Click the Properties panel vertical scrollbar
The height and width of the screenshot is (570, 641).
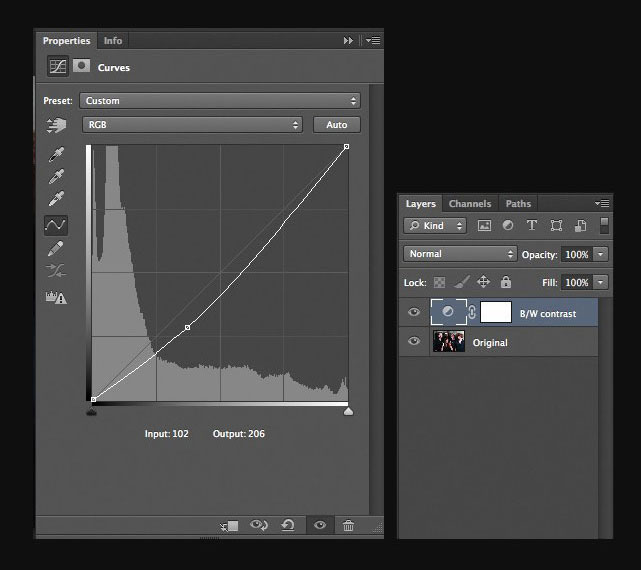[x=376, y=300]
